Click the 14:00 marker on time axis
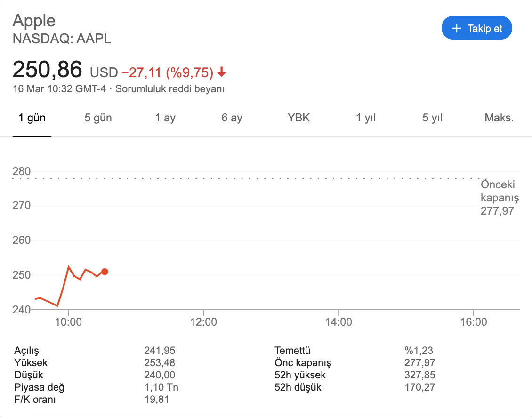This screenshot has width=532, height=417. point(339,321)
